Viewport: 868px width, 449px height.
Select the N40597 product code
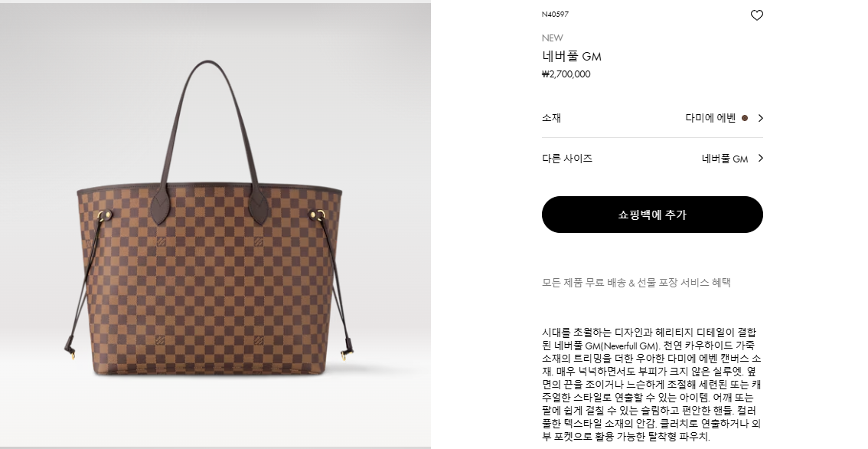pyautogui.click(x=555, y=15)
